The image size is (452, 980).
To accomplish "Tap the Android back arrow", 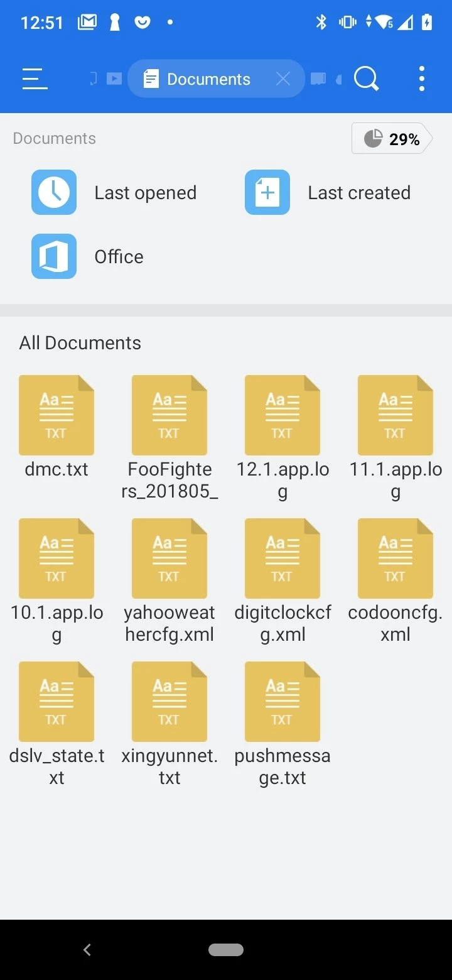I will (87, 950).
